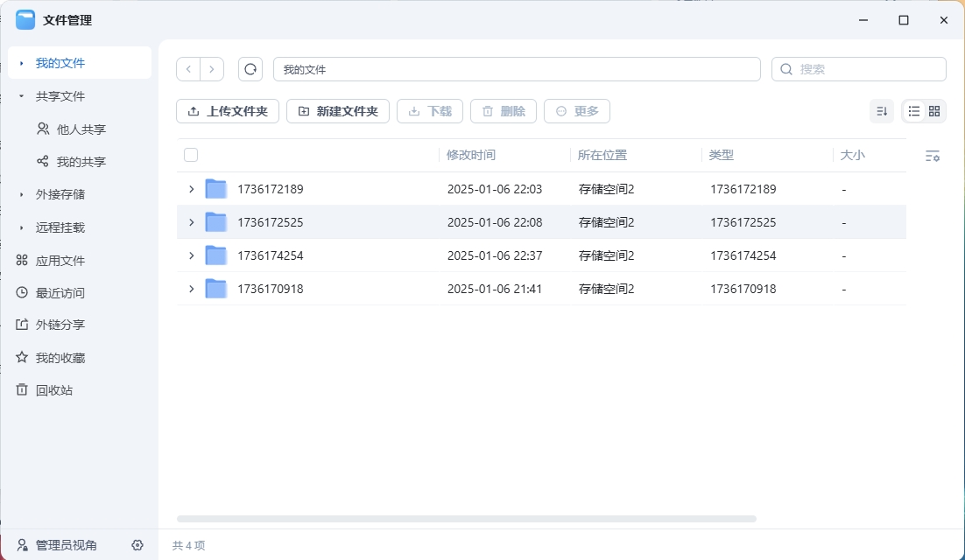Screen dimensions: 965x560
Task: Expand folder row 1736174254
Action: tap(192, 255)
